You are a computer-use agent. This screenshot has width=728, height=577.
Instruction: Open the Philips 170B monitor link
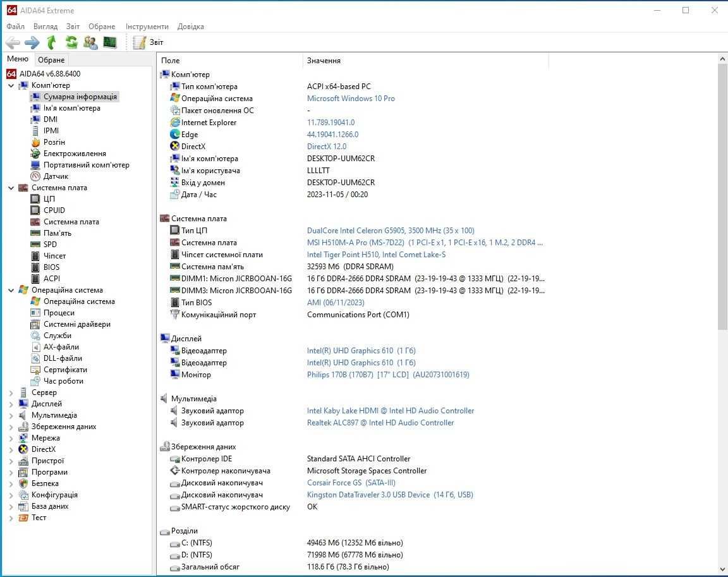pyautogui.click(x=388, y=375)
